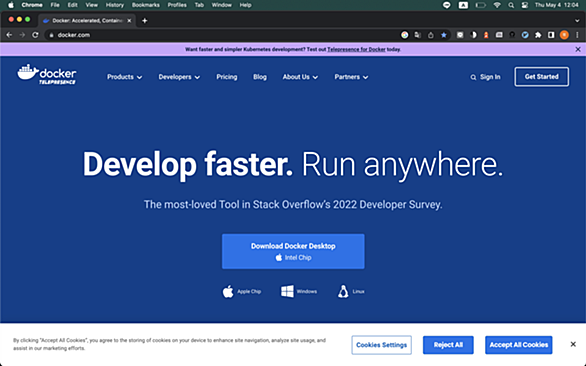This screenshot has width=586, height=366.
Task: Open macOS Control Center icon
Action: point(525,5)
